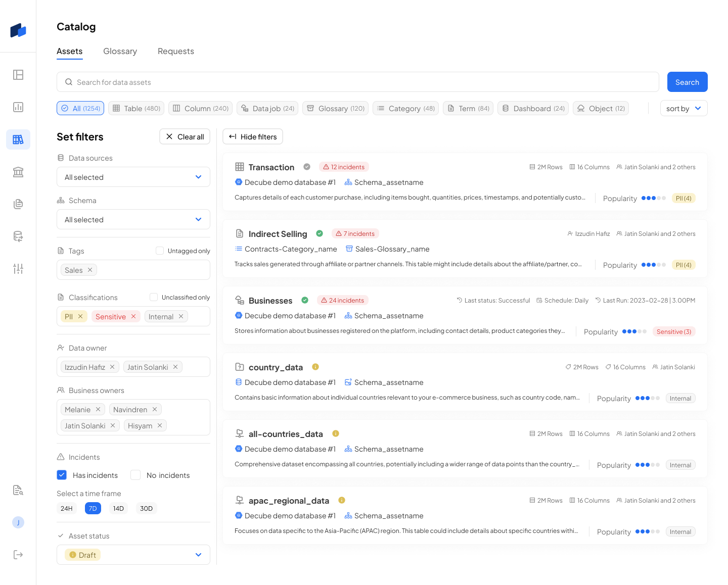Filter by Term (84)
The image size is (728, 585).
[x=468, y=108]
